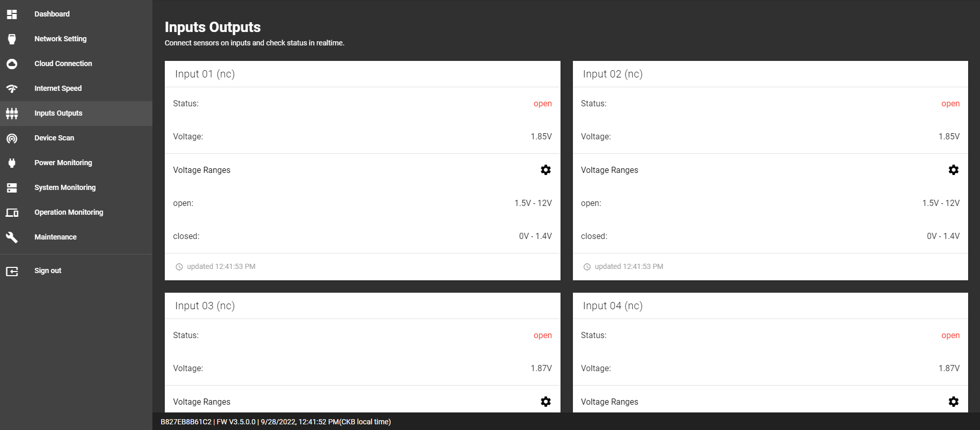Click the Input 01 (nc) card title
This screenshot has height=430, width=980.
(205, 74)
